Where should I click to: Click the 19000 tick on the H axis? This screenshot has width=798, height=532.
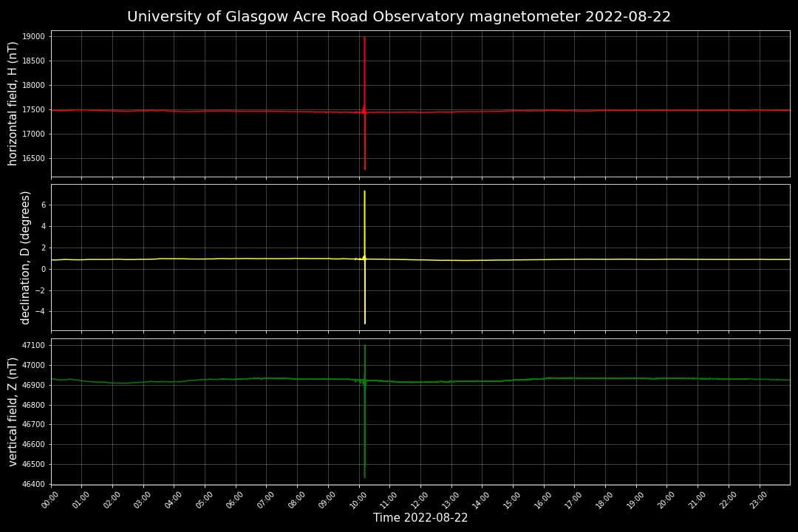click(33, 37)
